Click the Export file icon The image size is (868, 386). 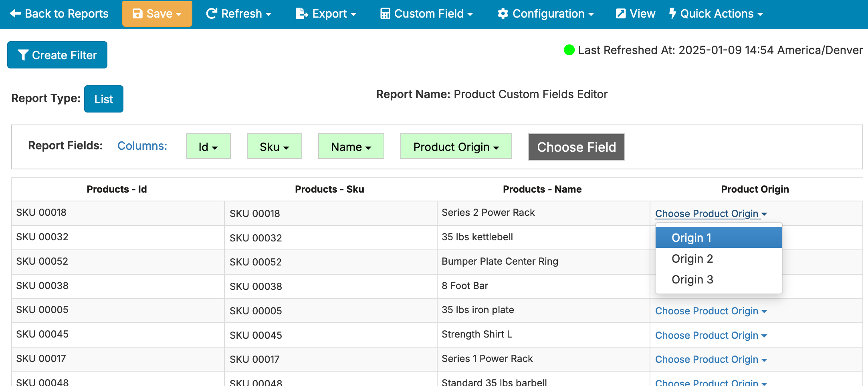tap(301, 14)
